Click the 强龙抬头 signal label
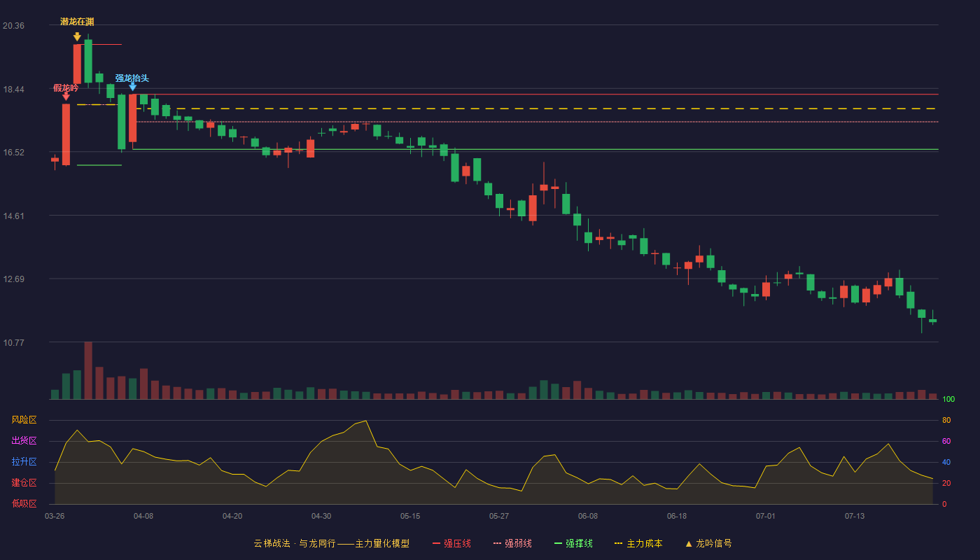The width and height of the screenshot is (980, 560). click(132, 78)
